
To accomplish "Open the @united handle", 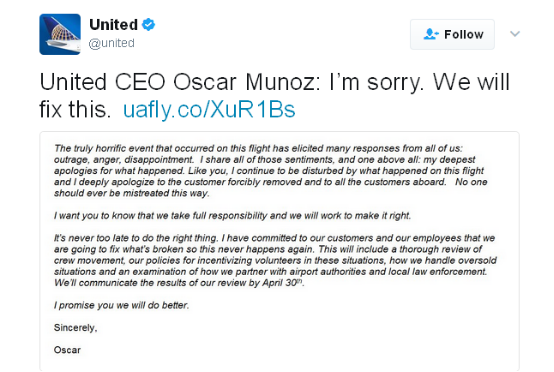I will [x=111, y=43].
